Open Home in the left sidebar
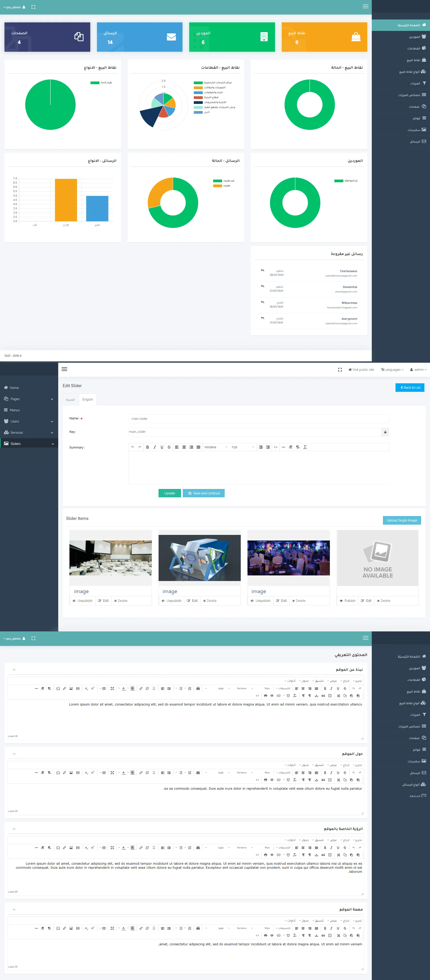 pos(29,388)
